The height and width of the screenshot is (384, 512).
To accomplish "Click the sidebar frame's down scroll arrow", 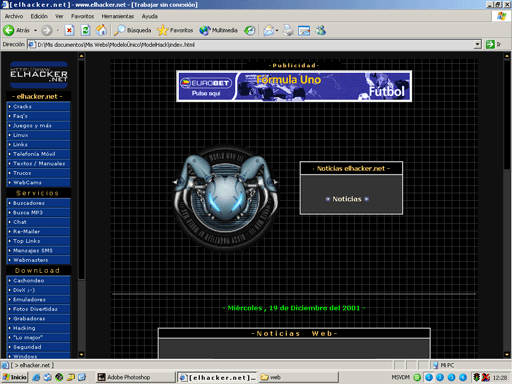I will [x=81, y=355].
